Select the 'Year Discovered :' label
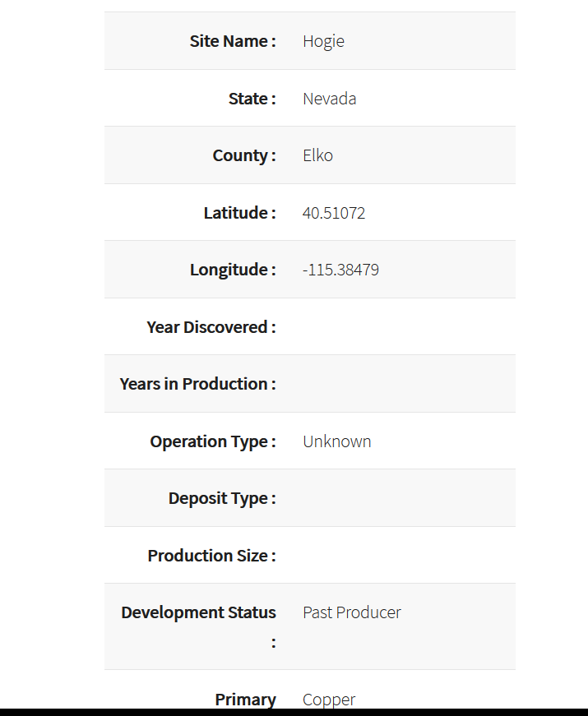The image size is (588, 716). 211,327
